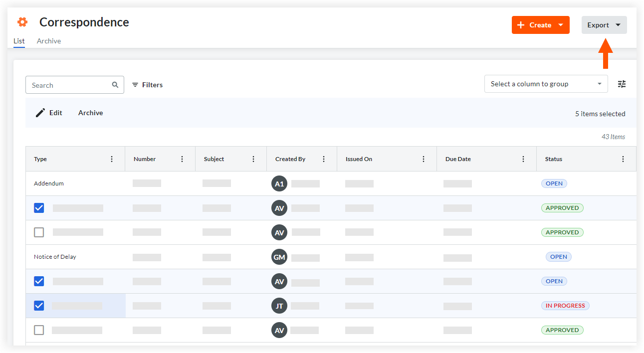Select the Edit pencil icon
This screenshot has height=353, width=644.
coord(41,112)
